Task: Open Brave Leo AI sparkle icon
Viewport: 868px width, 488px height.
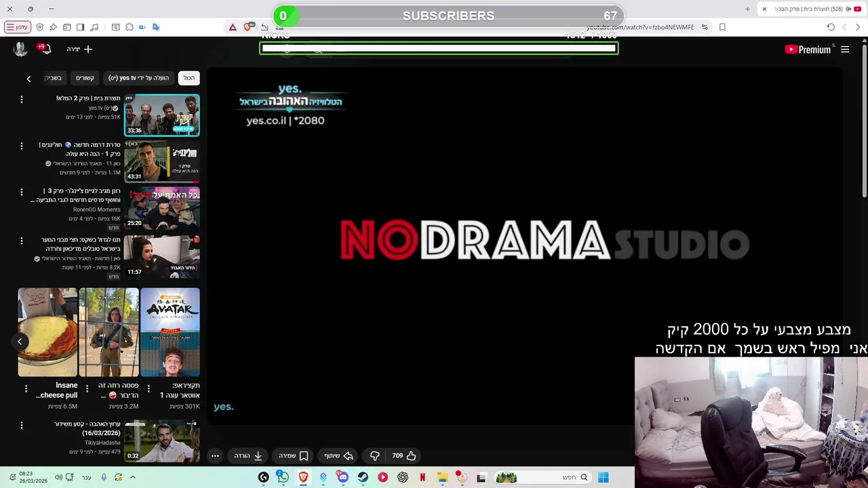Action: pyautogui.click(x=53, y=27)
